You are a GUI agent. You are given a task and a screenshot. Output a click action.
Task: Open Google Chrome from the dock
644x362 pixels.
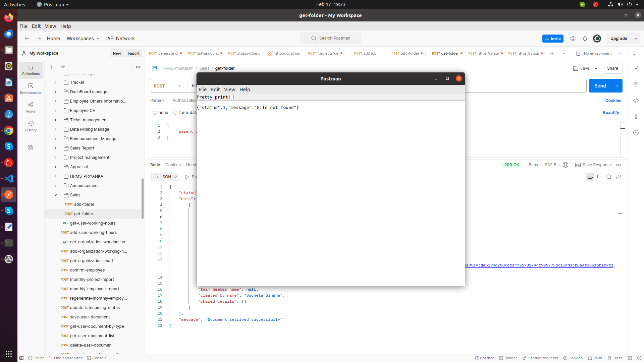point(9,130)
